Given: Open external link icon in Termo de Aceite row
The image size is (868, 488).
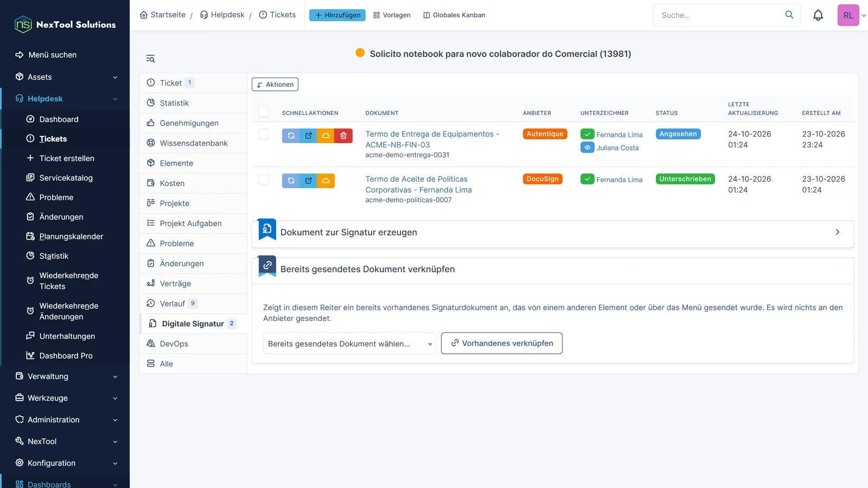Looking at the screenshot, I should coord(309,181).
